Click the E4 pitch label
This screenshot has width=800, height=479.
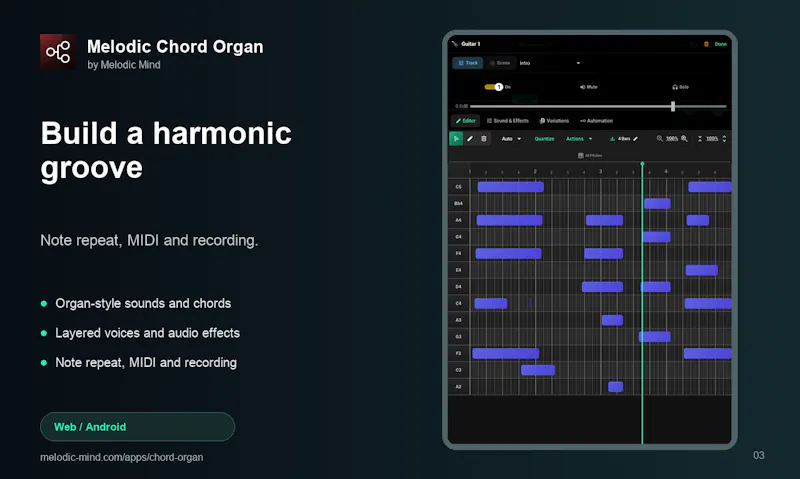pyautogui.click(x=458, y=270)
